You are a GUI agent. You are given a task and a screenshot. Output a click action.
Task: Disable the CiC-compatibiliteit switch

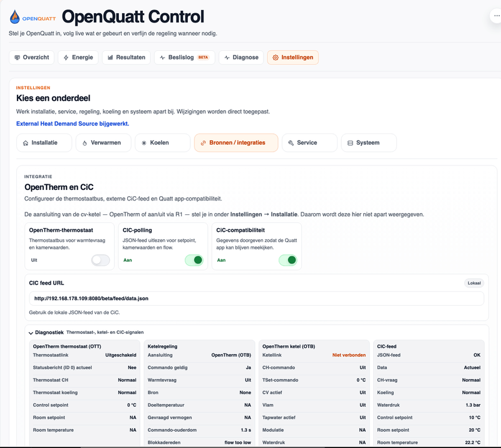[x=288, y=260]
